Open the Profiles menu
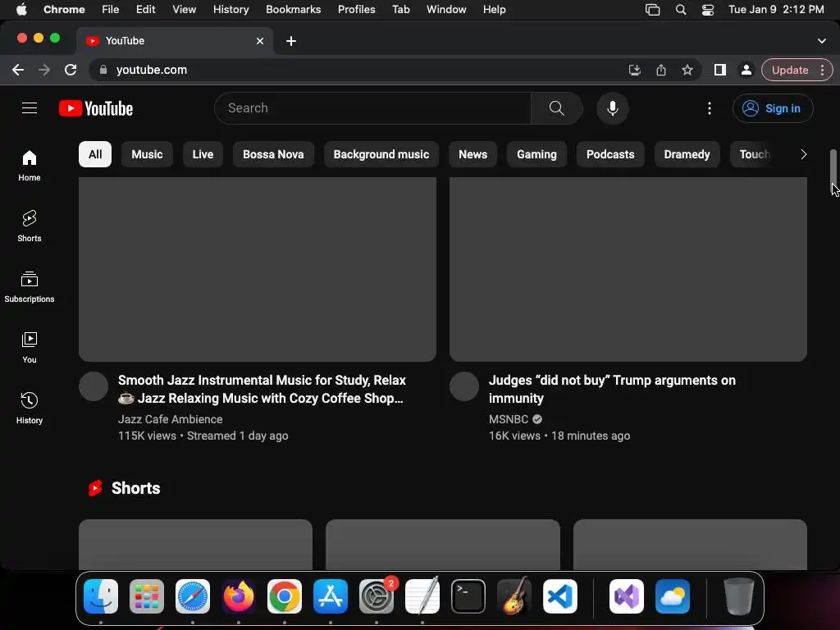Screen dimensions: 840x630 pos(356,10)
